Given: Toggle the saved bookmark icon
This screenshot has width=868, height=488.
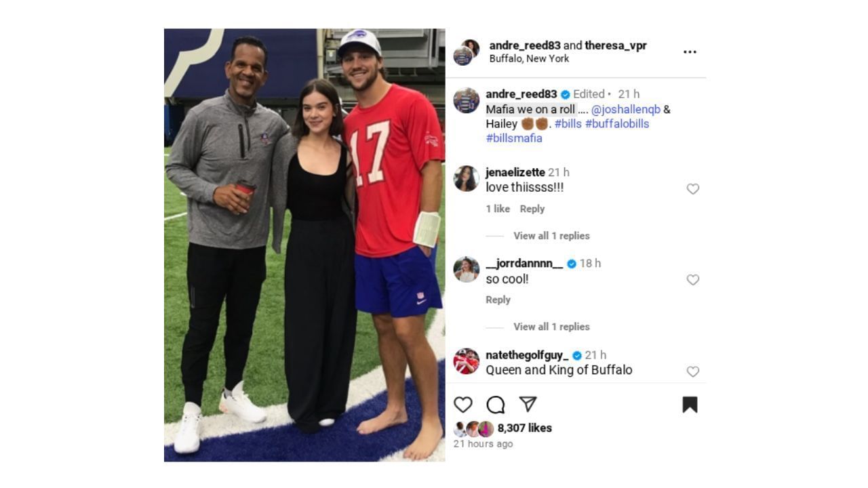Looking at the screenshot, I should pyautogui.click(x=690, y=405).
